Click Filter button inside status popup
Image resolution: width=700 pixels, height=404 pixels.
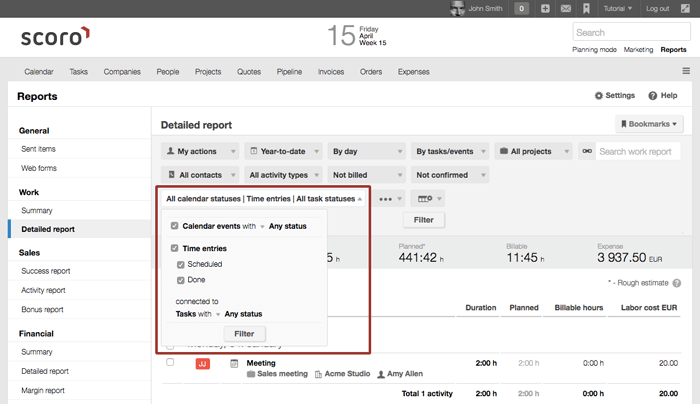[x=244, y=333]
